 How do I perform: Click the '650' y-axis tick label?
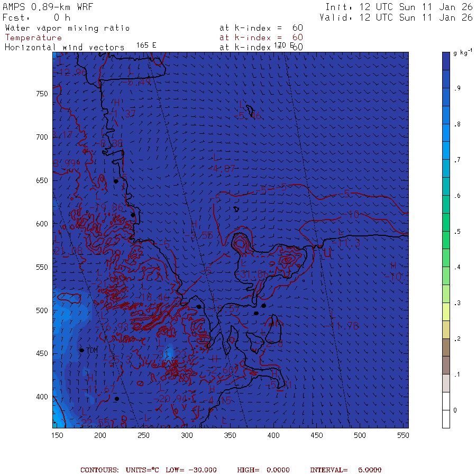[42, 181]
